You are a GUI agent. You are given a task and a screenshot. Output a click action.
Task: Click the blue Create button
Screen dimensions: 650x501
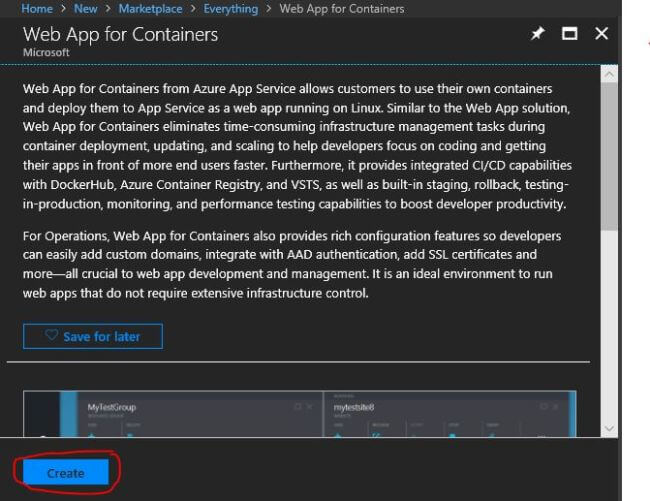click(x=66, y=473)
